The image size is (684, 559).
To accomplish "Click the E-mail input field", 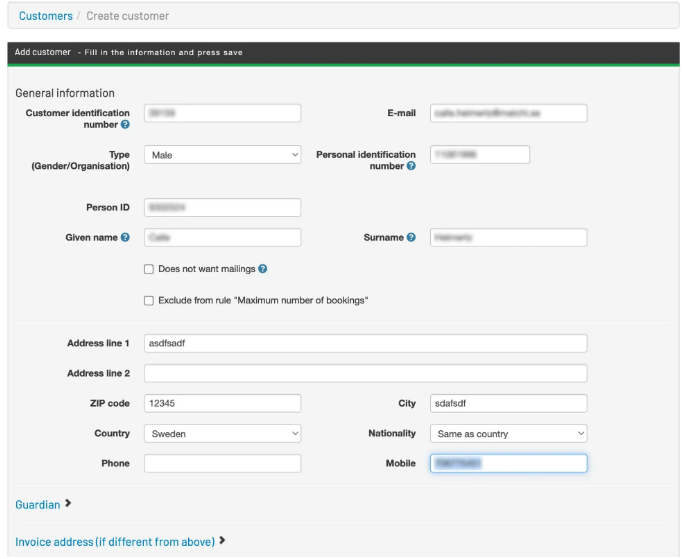I will click(x=508, y=114).
